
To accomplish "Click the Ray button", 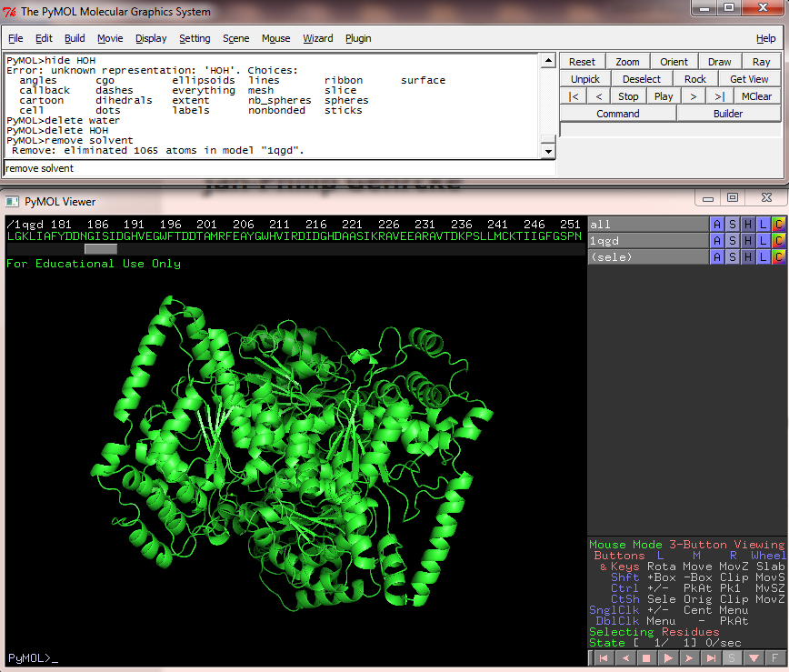I will [x=762, y=62].
